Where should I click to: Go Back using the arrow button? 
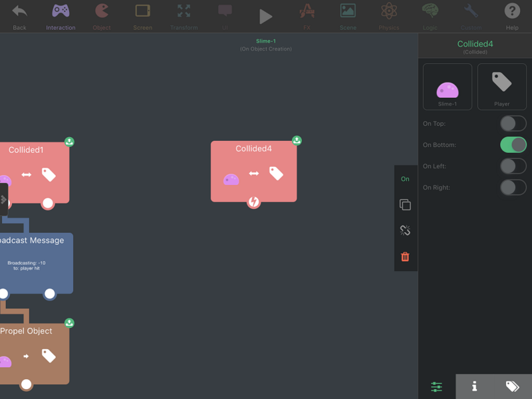pos(19,17)
